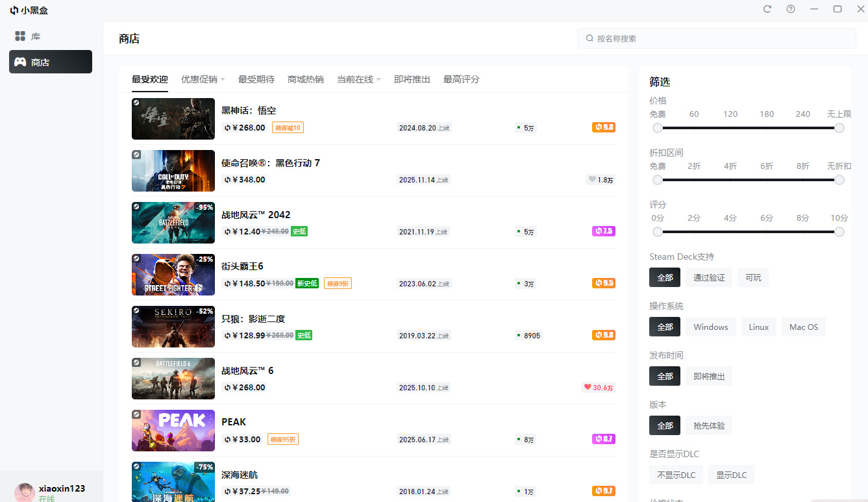Click the 30.6万 heart badge for 战地风云 6
This screenshot has width=868, height=502.
[598, 388]
